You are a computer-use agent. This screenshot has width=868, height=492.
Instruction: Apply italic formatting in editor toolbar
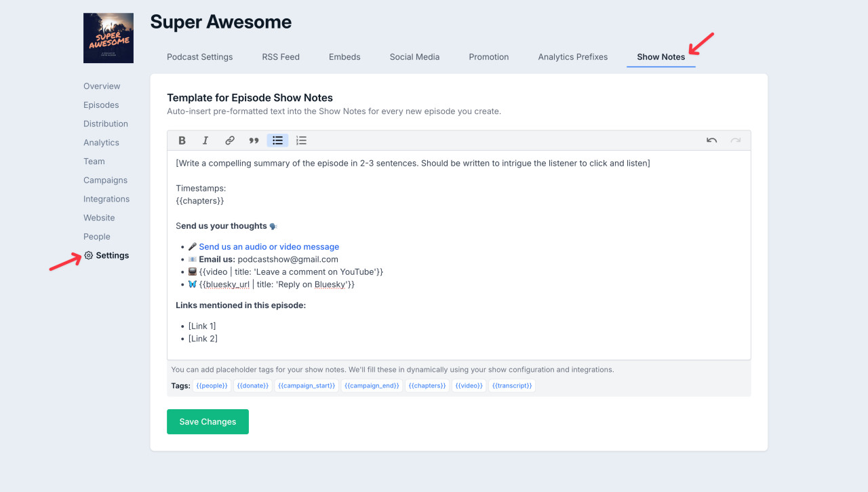(205, 140)
